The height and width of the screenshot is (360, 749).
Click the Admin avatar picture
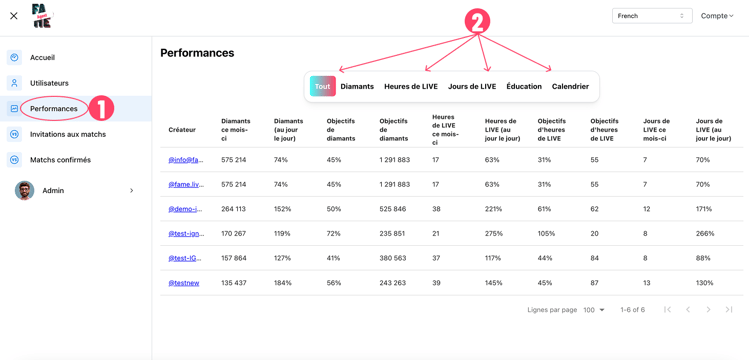[24, 191]
